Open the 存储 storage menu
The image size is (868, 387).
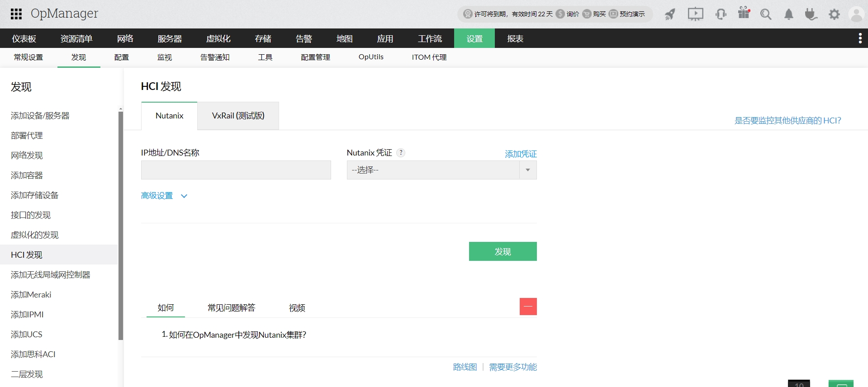click(x=263, y=38)
